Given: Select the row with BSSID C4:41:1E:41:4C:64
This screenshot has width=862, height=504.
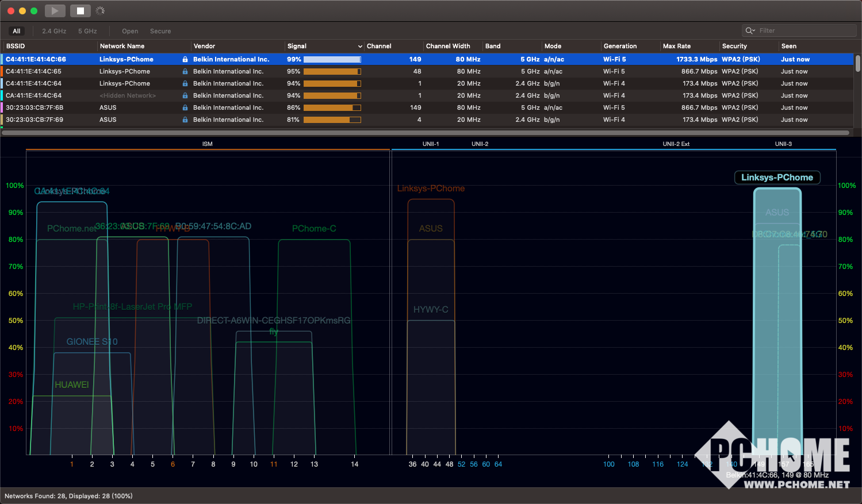Looking at the screenshot, I should pyautogui.click(x=427, y=83).
